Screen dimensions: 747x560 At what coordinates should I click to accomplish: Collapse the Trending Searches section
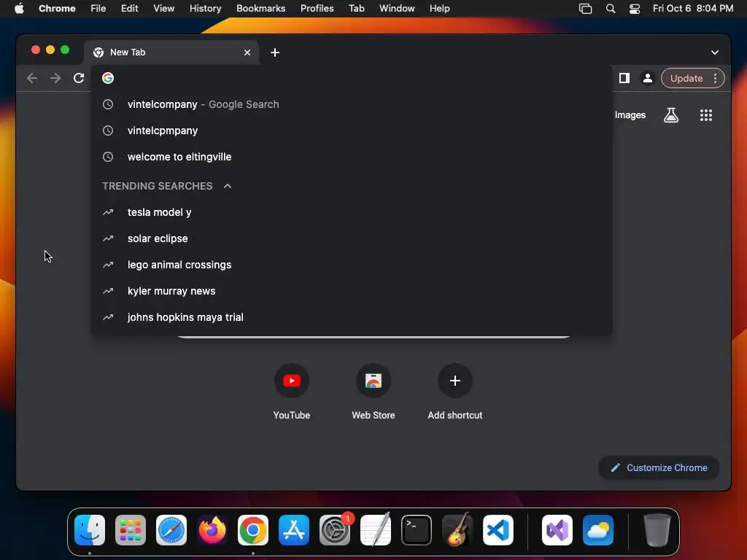pos(228,186)
